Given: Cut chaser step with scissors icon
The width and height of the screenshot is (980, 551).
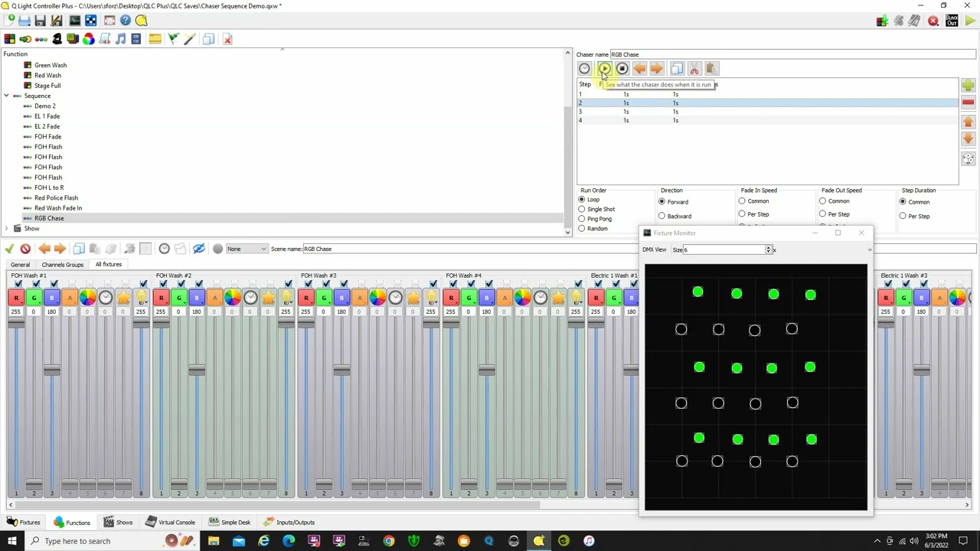Looking at the screenshot, I should 694,69.
